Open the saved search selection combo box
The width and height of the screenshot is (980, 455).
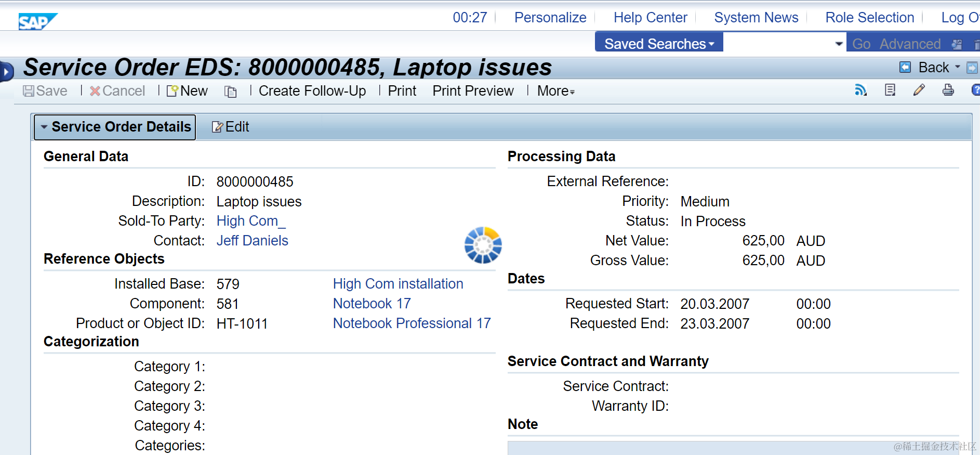(785, 44)
